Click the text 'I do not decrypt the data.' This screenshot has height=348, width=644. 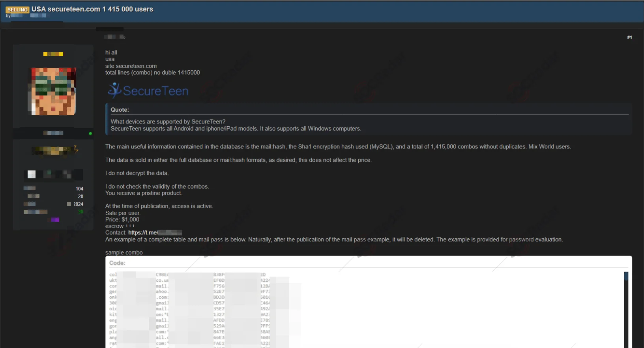pos(137,173)
